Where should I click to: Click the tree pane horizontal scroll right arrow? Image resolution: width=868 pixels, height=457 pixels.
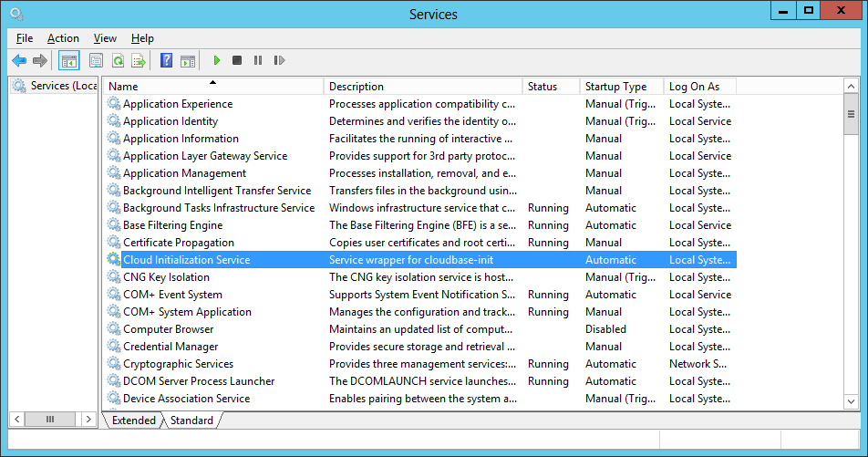88,420
